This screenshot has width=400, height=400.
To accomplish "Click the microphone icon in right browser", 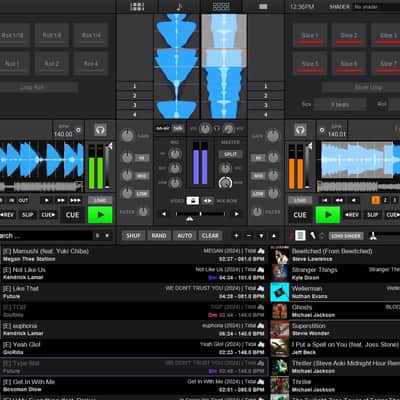I will click(312, 235).
